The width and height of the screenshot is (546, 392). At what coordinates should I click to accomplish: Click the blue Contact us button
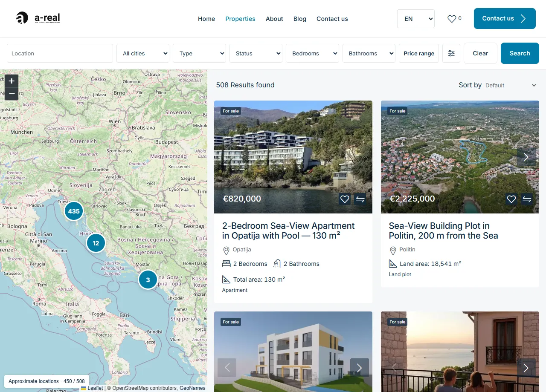click(x=505, y=18)
